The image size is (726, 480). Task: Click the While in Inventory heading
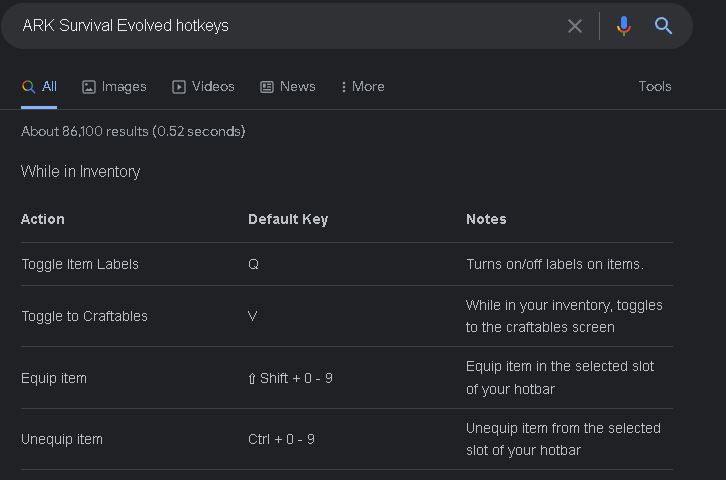[x=81, y=172]
